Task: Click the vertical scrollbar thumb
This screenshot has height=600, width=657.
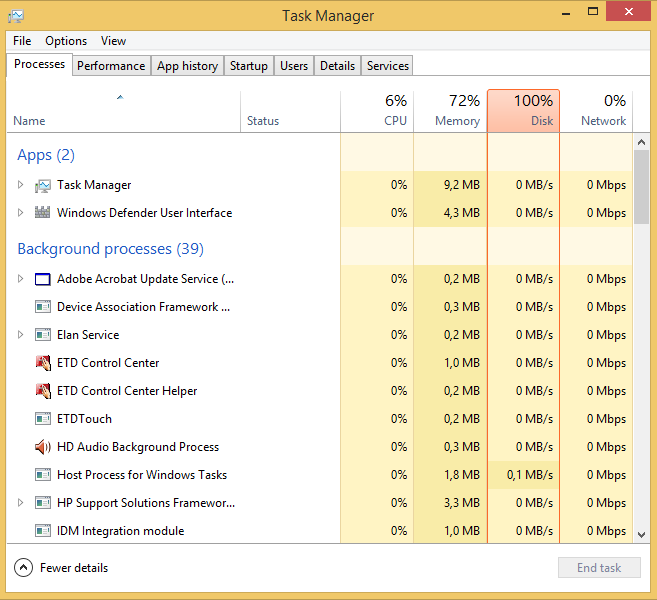Action: click(x=641, y=187)
